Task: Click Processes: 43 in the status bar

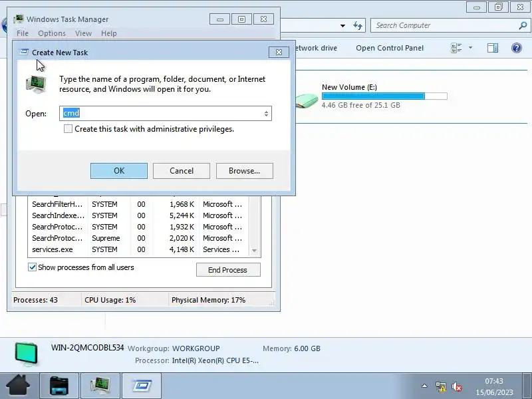Action: coord(36,300)
